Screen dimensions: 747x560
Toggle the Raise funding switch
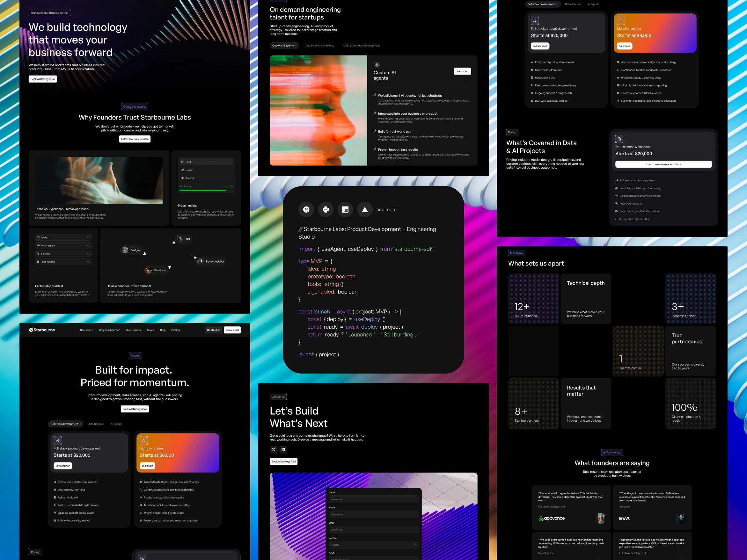(89, 262)
